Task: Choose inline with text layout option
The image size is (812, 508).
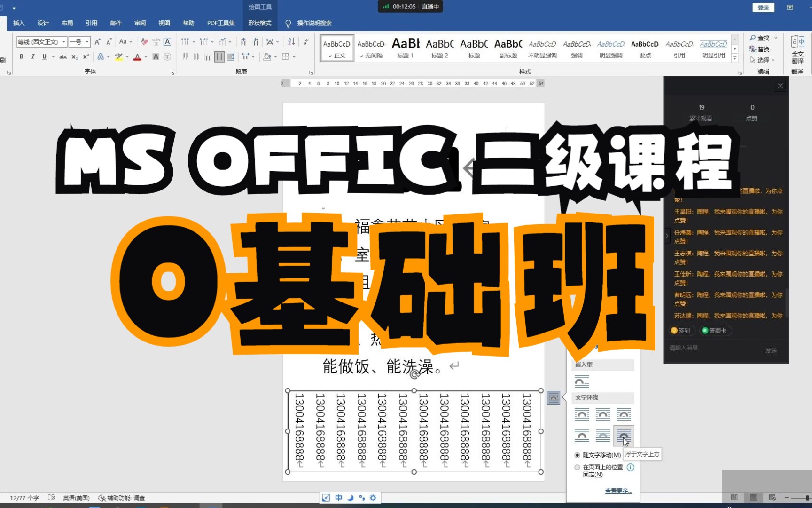Action: (x=582, y=382)
